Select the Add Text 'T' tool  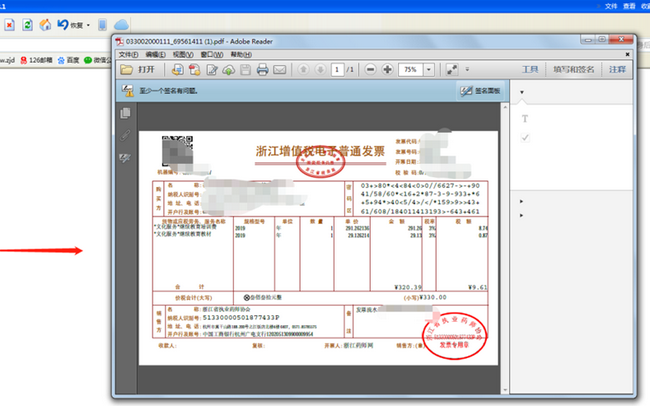point(524,119)
